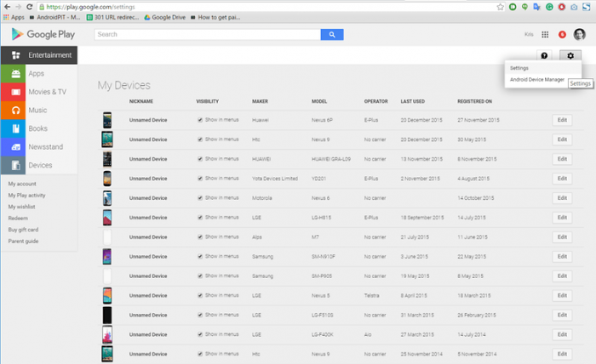Open My Play activity link
The image size is (596, 364).
point(26,195)
